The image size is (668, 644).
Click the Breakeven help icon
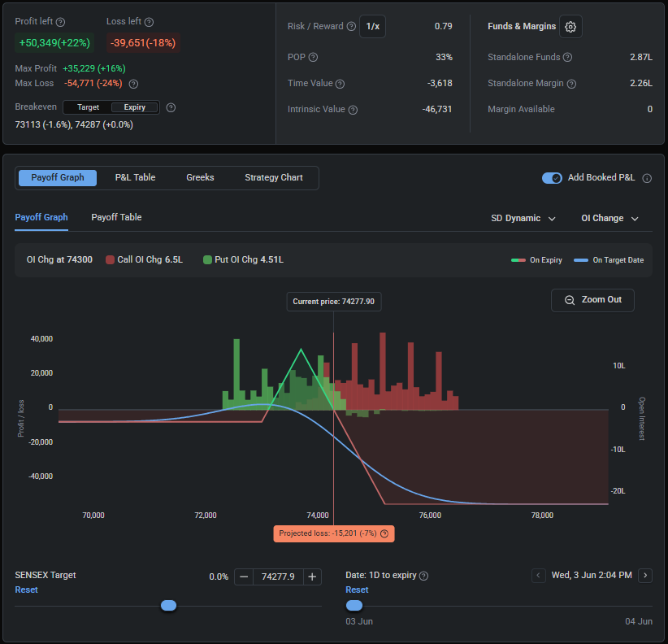coord(171,107)
